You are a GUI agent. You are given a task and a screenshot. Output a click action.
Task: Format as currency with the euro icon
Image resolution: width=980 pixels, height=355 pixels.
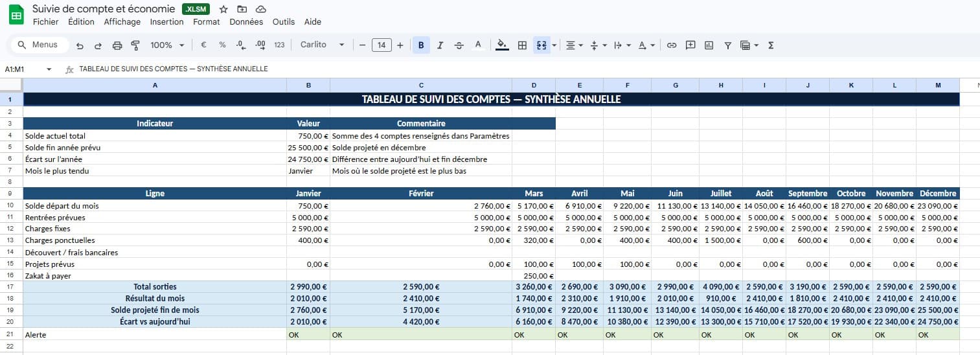coord(203,45)
